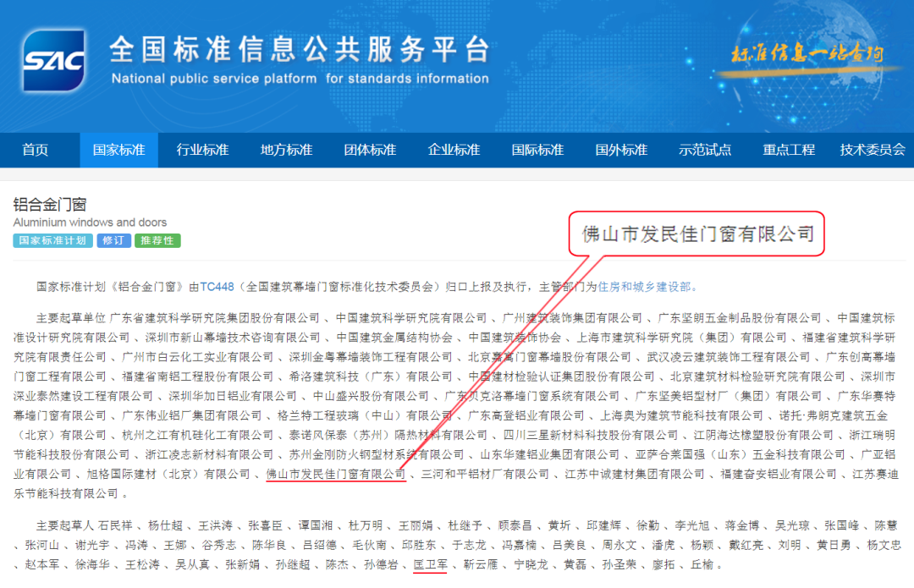The image size is (914, 588).
Task: Open the 国际标准 section
Action: tap(537, 150)
